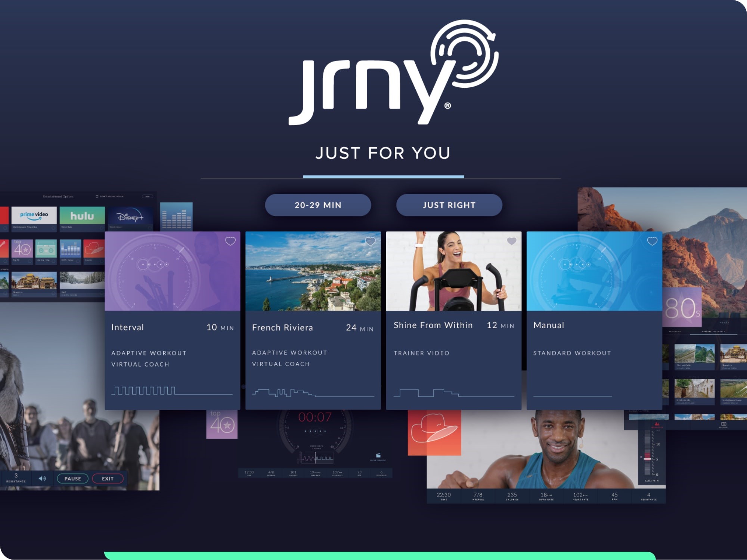
Task: Select the Watch Hulu radio circle
Action: point(101,227)
